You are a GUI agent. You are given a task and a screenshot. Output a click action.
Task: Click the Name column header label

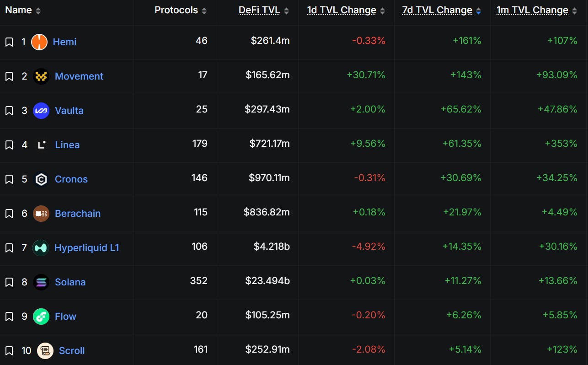tap(18, 10)
